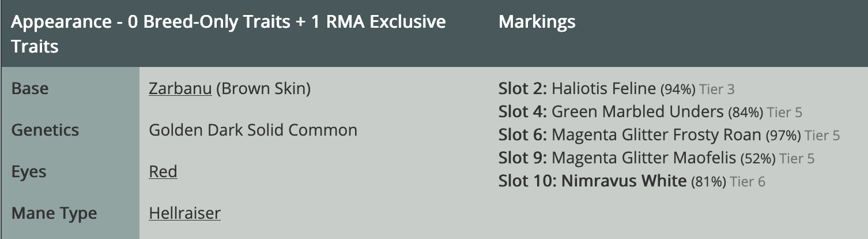Viewport: 868px width, 239px height.
Task: Click the (Brown Skin) text
Action: (x=263, y=89)
